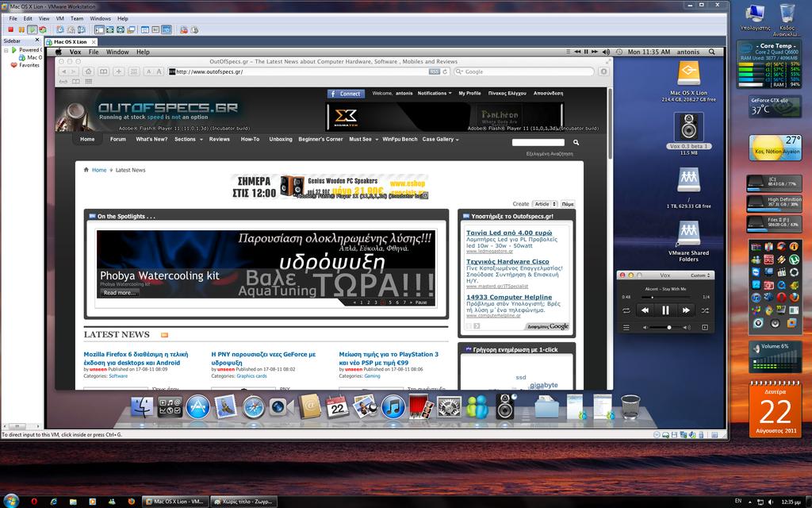Pause the spotlight slideshow
The width and height of the screenshot is (812, 508).
point(421,302)
